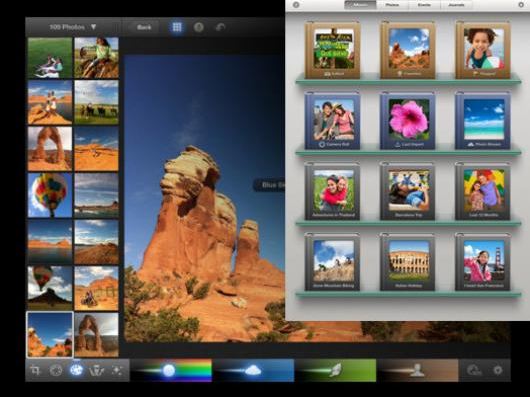Open the Edited album
The height and width of the screenshot is (397, 530).
pyautogui.click(x=333, y=50)
